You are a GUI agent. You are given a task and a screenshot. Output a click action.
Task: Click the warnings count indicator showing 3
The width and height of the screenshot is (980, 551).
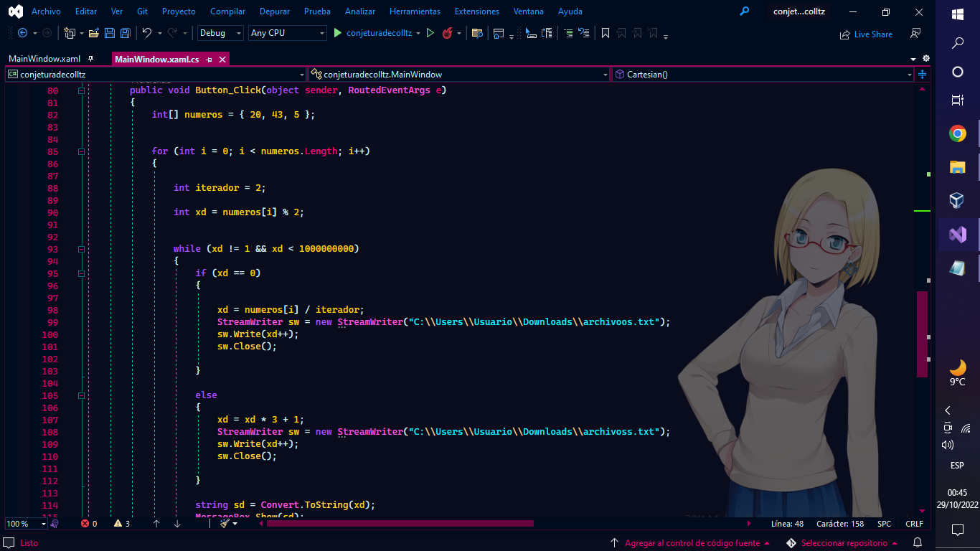point(122,524)
